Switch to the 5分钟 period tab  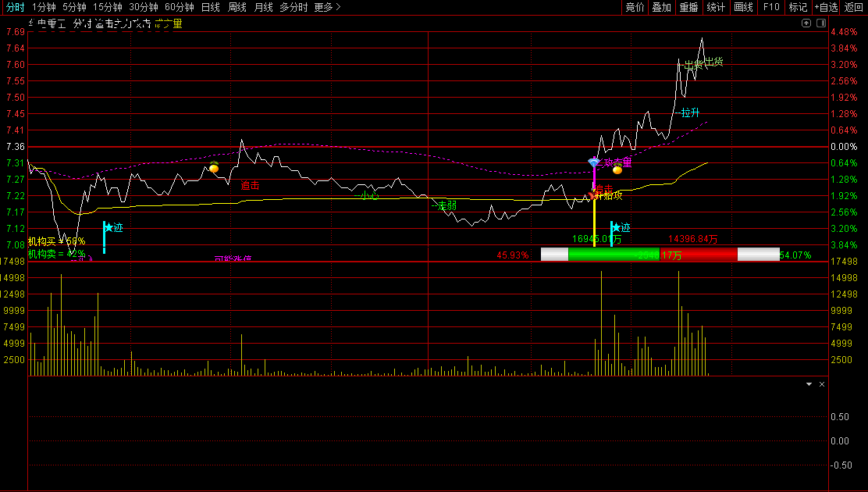[x=74, y=7]
